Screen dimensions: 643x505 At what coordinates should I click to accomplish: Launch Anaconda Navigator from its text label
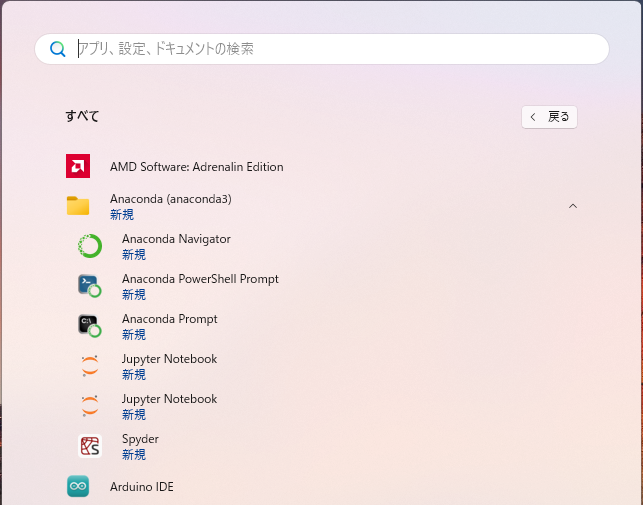tap(176, 239)
